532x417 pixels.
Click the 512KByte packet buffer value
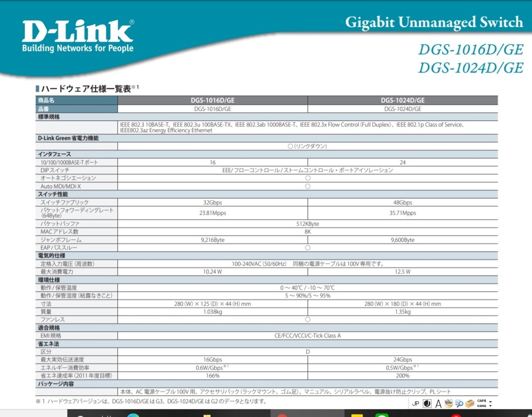[x=308, y=224]
